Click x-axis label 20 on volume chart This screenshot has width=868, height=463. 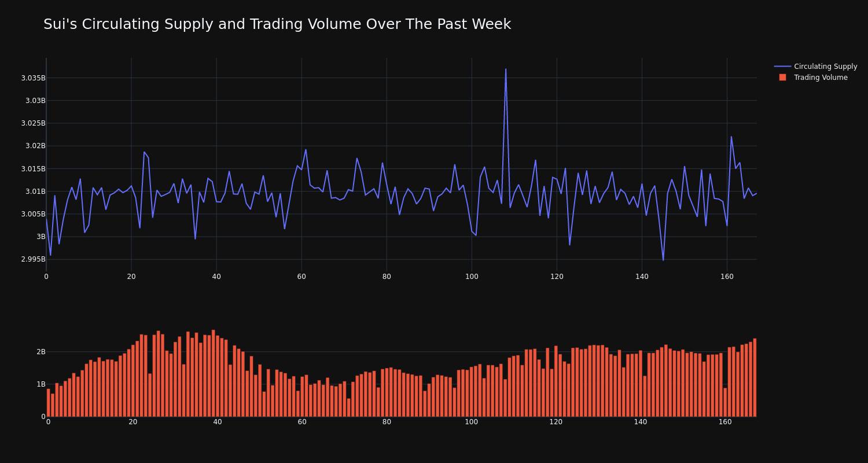point(133,422)
